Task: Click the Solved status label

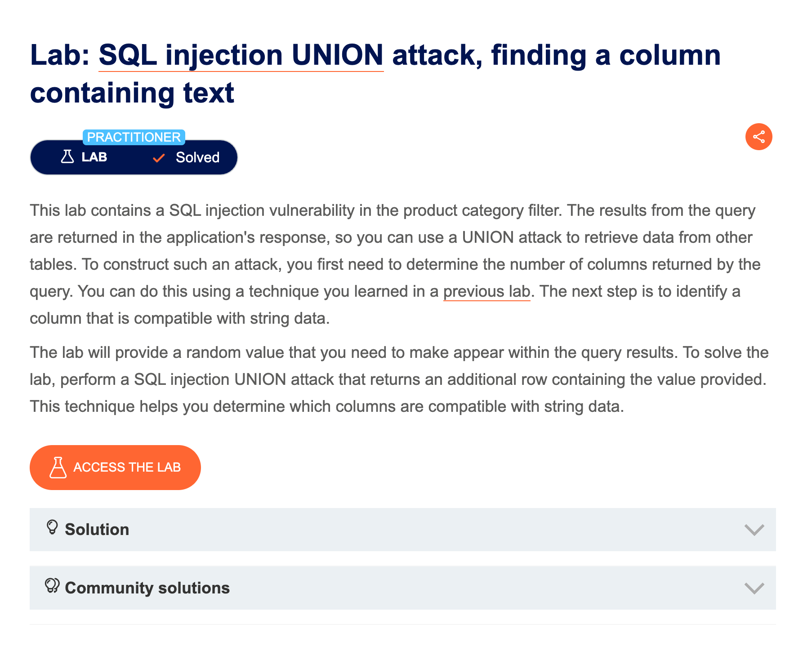Action: tap(197, 158)
